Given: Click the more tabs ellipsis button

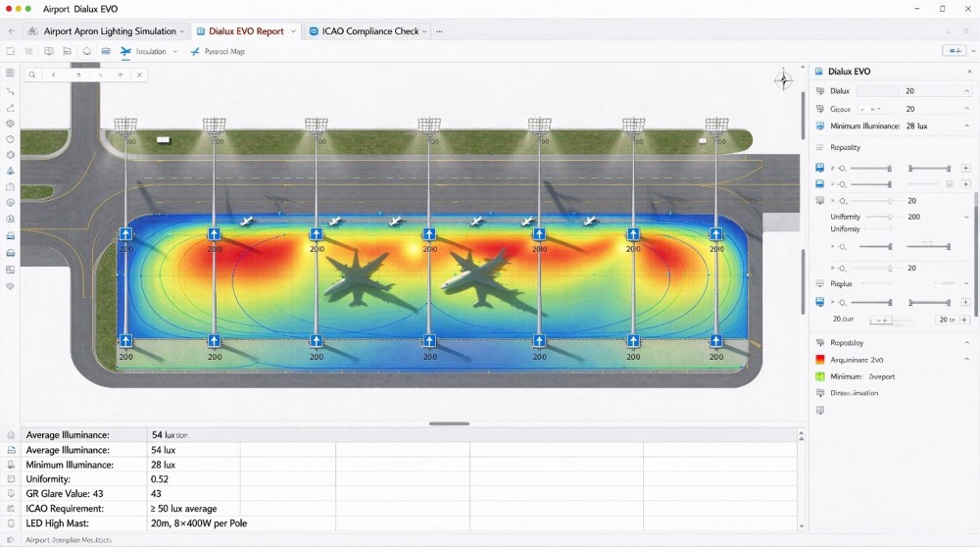Looking at the screenshot, I should (x=439, y=31).
